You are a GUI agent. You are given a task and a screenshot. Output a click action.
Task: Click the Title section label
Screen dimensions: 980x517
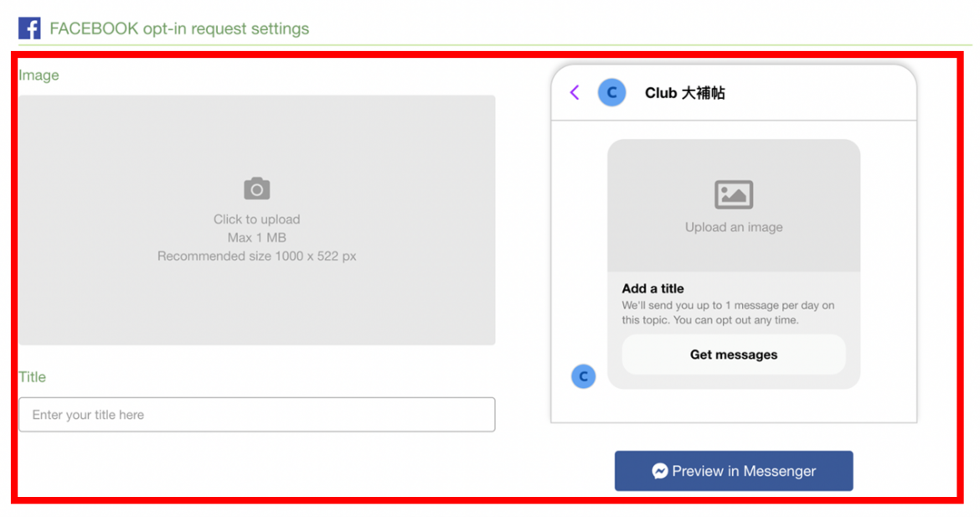pos(32,377)
